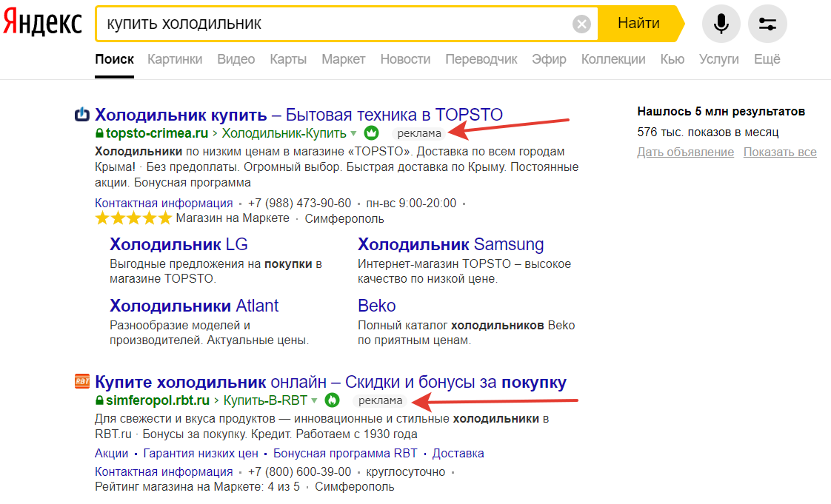
Task: Click Дать объявление link
Action: point(685,152)
